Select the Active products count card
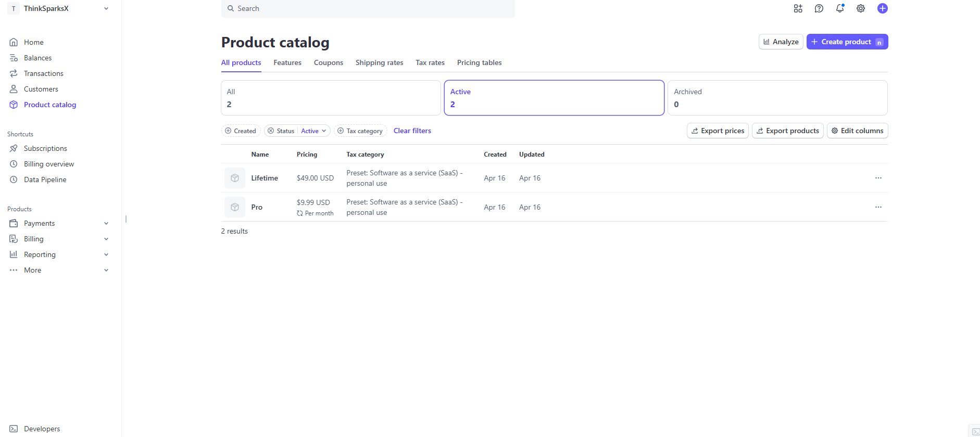The width and height of the screenshot is (980, 437). click(x=554, y=98)
